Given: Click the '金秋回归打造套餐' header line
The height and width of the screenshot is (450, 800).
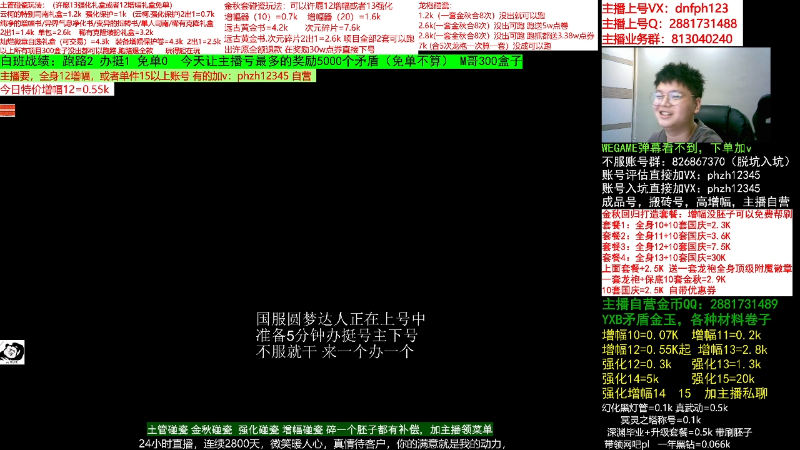Looking at the screenshot, I should [697, 214].
